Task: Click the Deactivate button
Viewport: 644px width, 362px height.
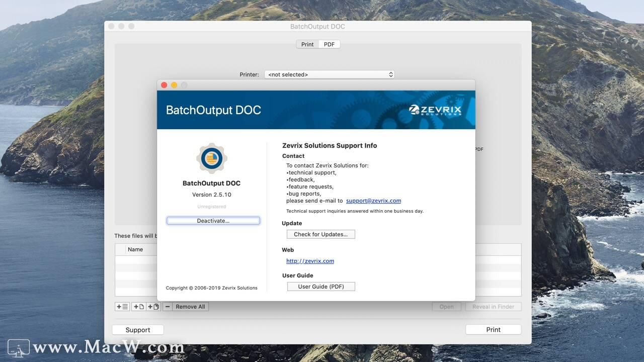Action: click(213, 220)
